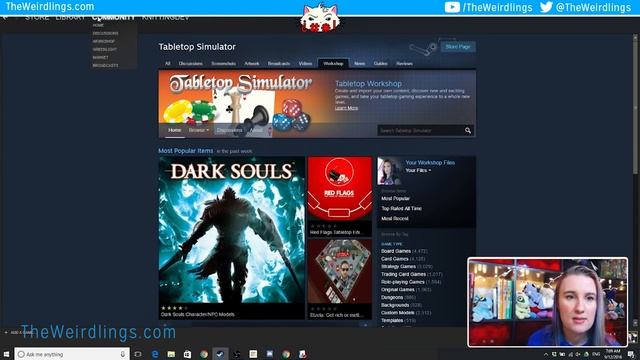Click the Store Page button
Viewport: 640px width, 360px height.
coord(458,47)
